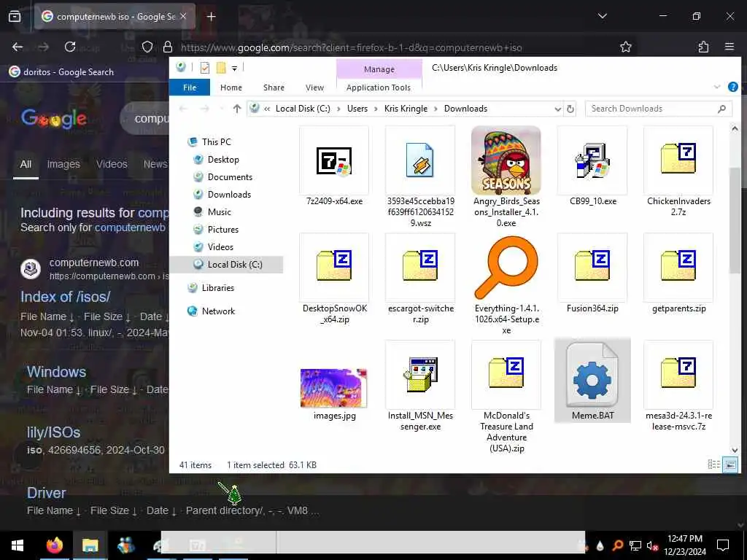Expand dropdown arrow after Kris Kringle breadcrumb
Image resolution: width=747 pixels, height=560 pixels.
(436, 109)
